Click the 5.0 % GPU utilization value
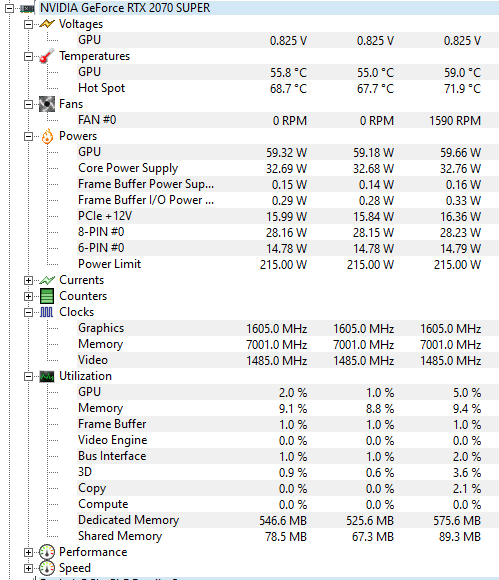The image size is (499, 580). pyautogui.click(x=467, y=393)
